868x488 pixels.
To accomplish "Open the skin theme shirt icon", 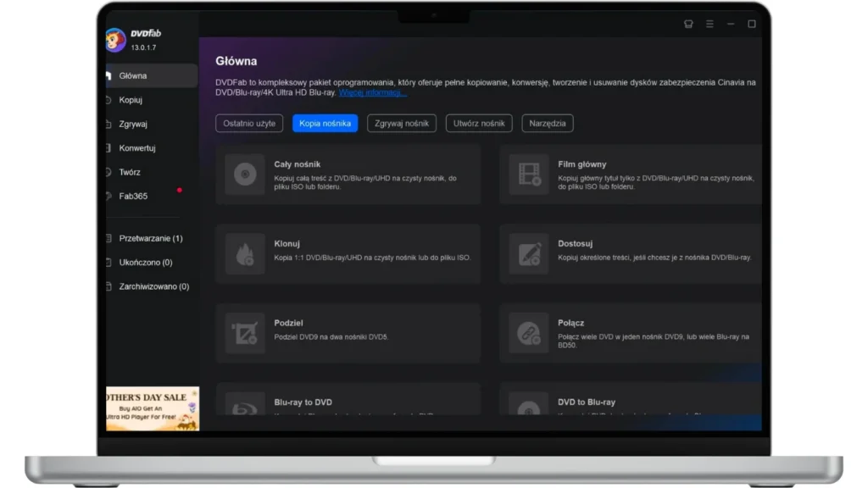I will click(x=688, y=25).
